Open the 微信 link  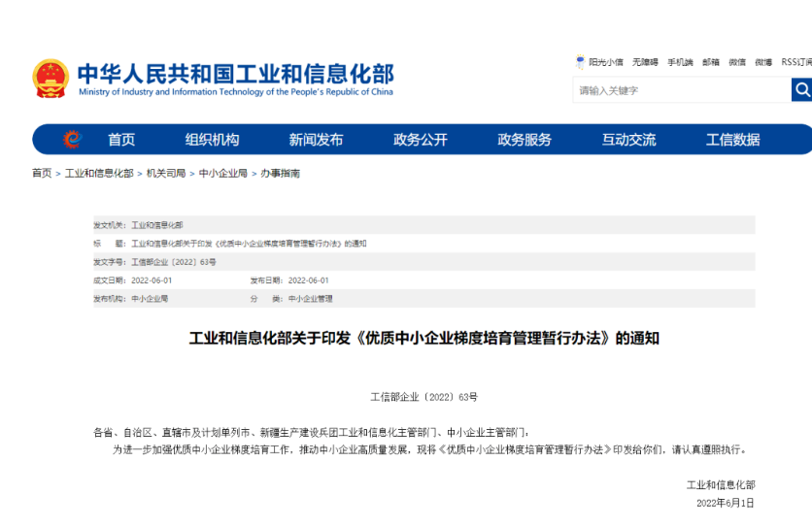click(x=737, y=62)
